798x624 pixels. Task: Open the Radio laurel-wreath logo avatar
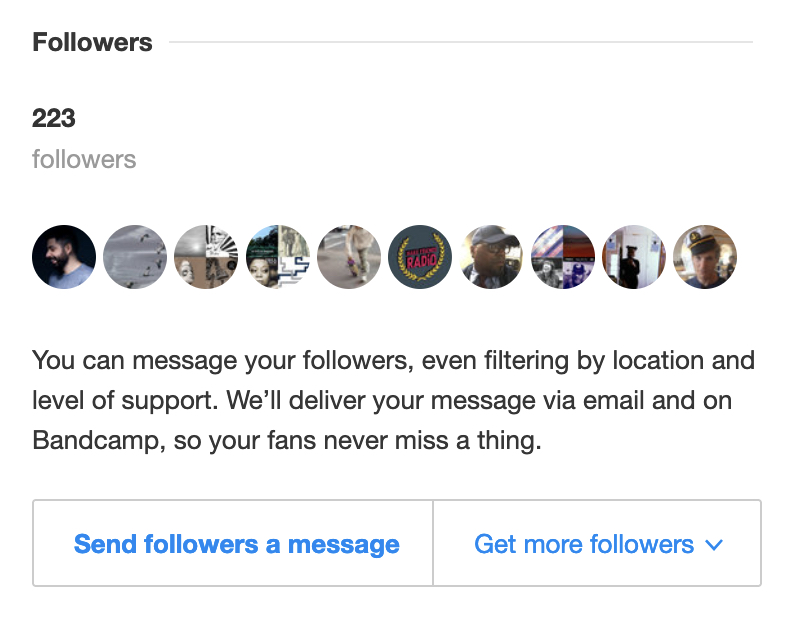point(420,257)
